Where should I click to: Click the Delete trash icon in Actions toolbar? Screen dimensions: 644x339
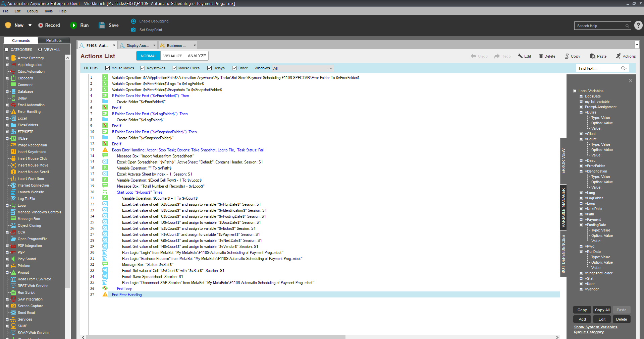541,56
